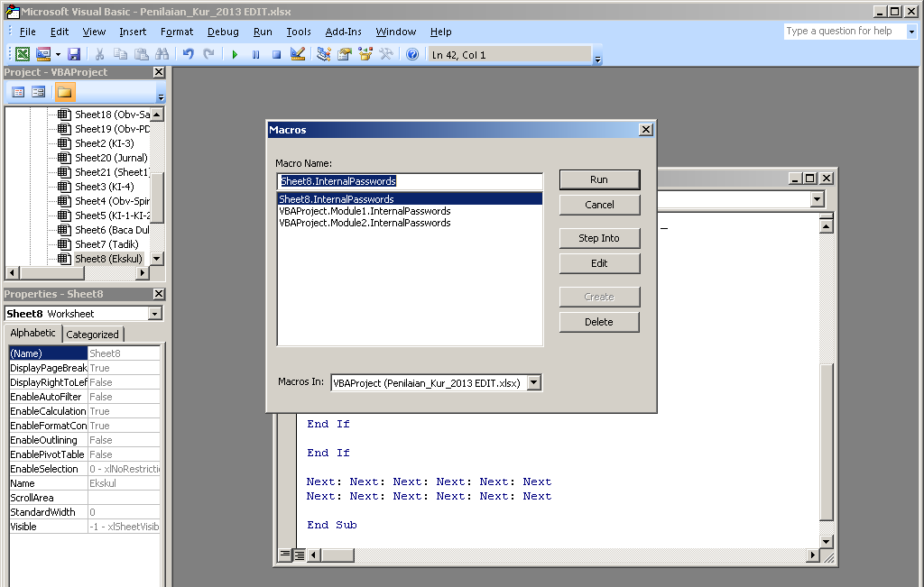Viewport: 924px width, 587px height.
Task: Click the Save icon in toolbar
Action: (74, 54)
